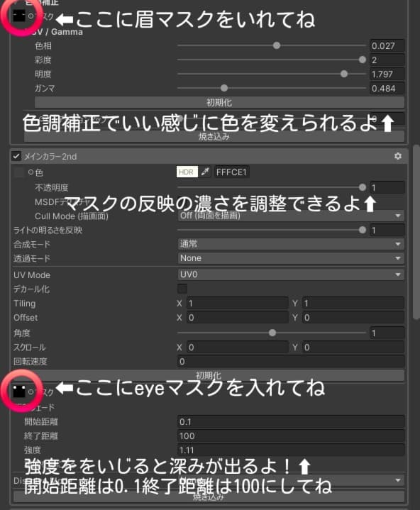420x510 pixels.
Task: Click the FFFCE1 hex color field
Action: coord(231,172)
